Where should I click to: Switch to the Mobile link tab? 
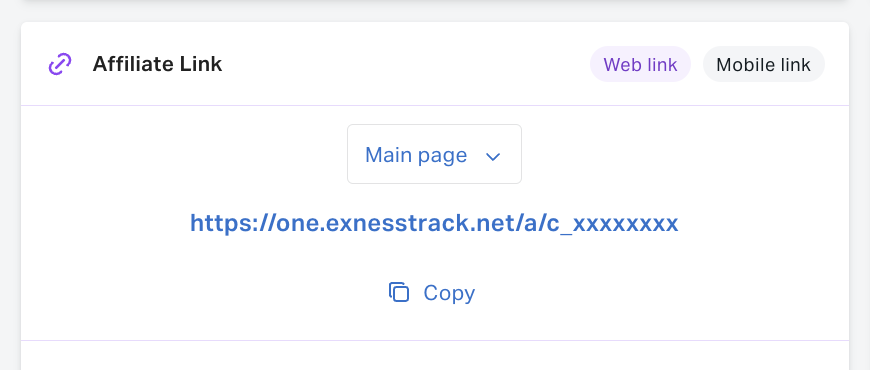[x=763, y=64]
